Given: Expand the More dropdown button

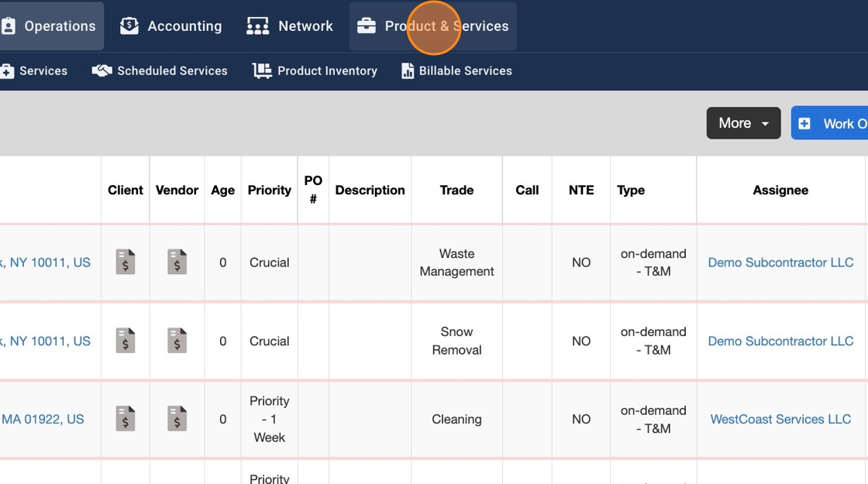Looking at the screenshot, I should click(x=743, y=123).
